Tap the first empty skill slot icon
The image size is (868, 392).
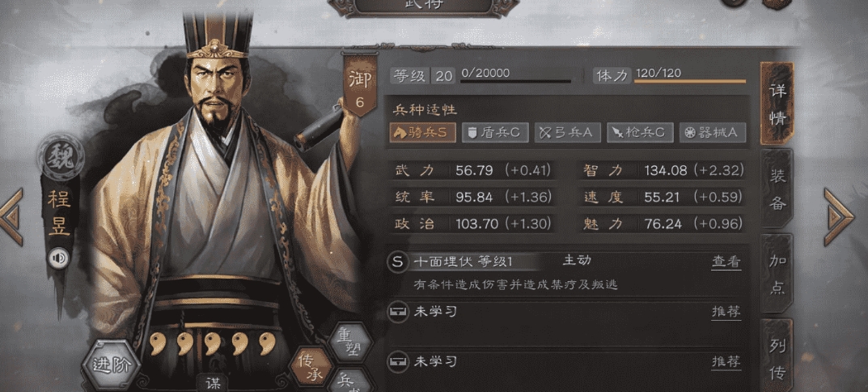tap(397, 312)
